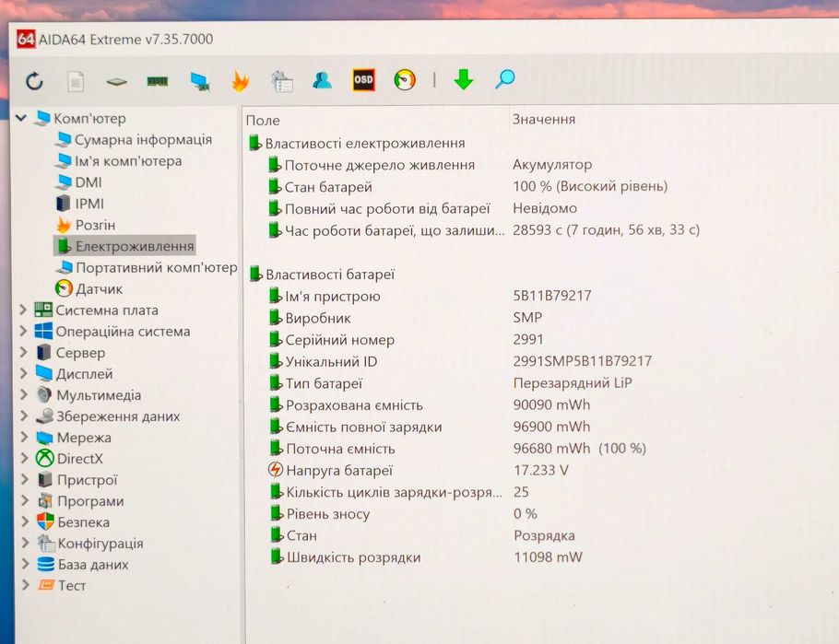The width and height of the screenshot is (839, 644).
Task: Open the OSD panel icon
Action: tap(363, 80)
